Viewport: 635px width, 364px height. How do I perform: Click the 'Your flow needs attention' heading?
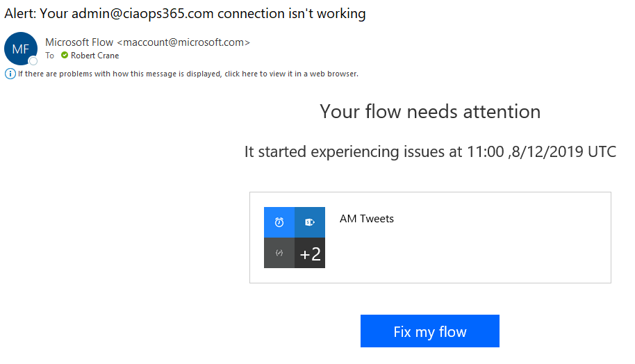point(430,111)
